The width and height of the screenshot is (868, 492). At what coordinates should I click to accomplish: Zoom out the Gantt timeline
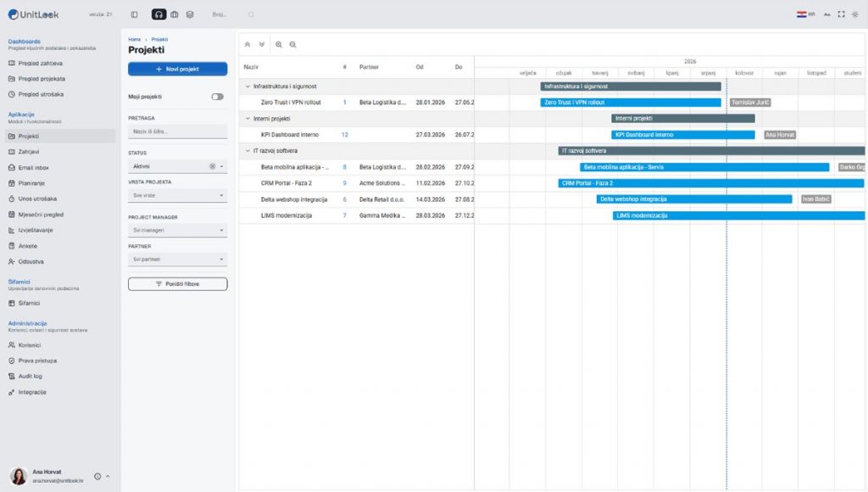point(292,44)
